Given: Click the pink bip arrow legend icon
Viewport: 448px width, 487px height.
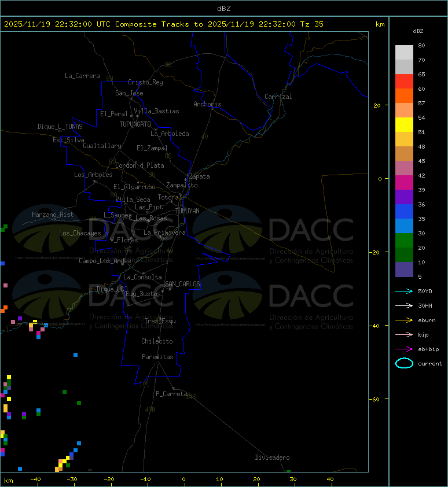Looking at the screenshot, I should coord(404,334).
